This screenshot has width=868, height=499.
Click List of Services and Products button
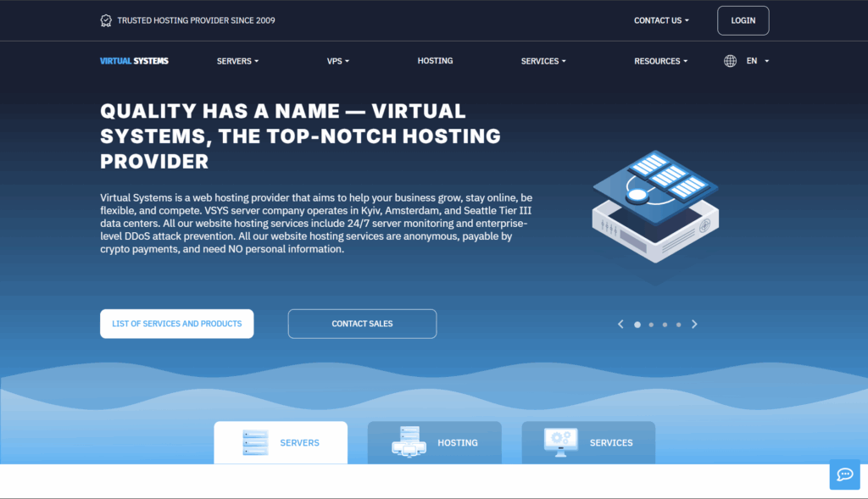176,324
